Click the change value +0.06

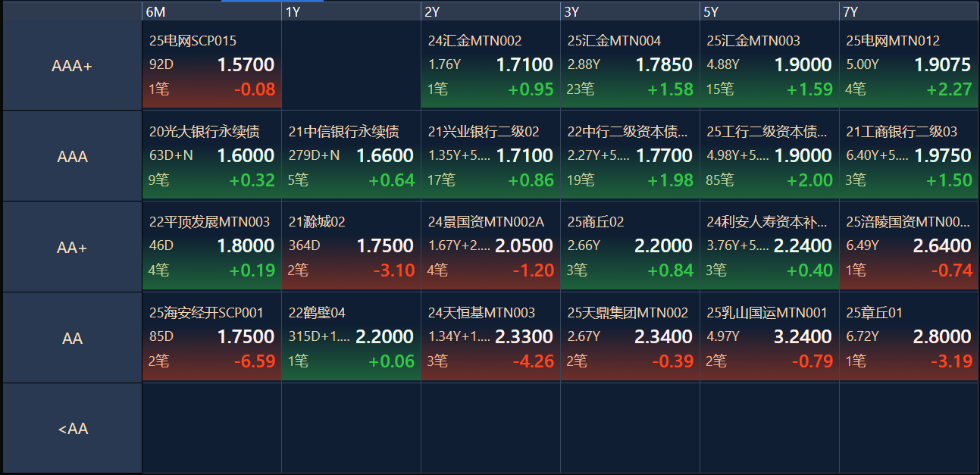coord(392,361)
